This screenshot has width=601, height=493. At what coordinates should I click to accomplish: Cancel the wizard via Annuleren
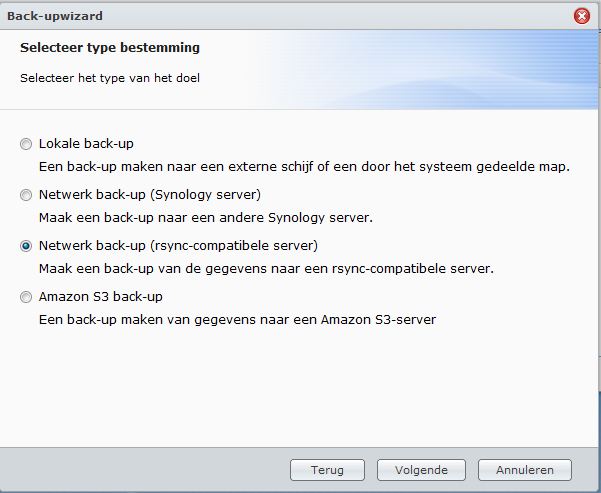(525, 470)
